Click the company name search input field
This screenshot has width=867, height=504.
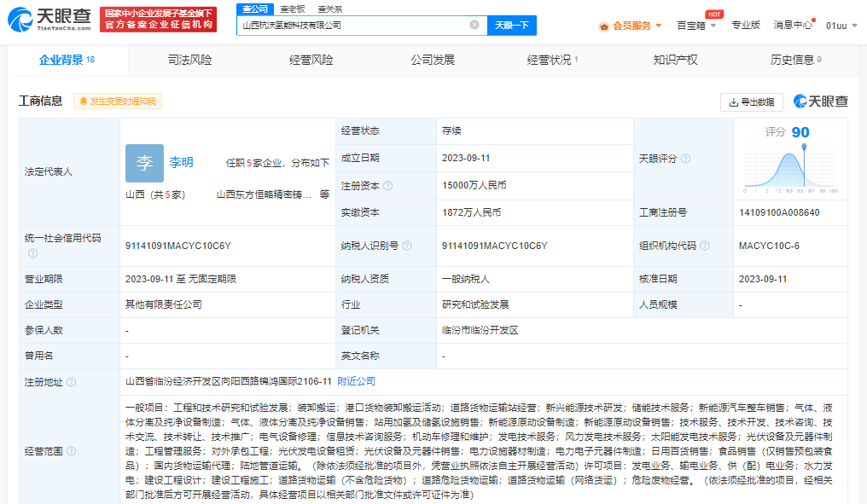[352, 26]
